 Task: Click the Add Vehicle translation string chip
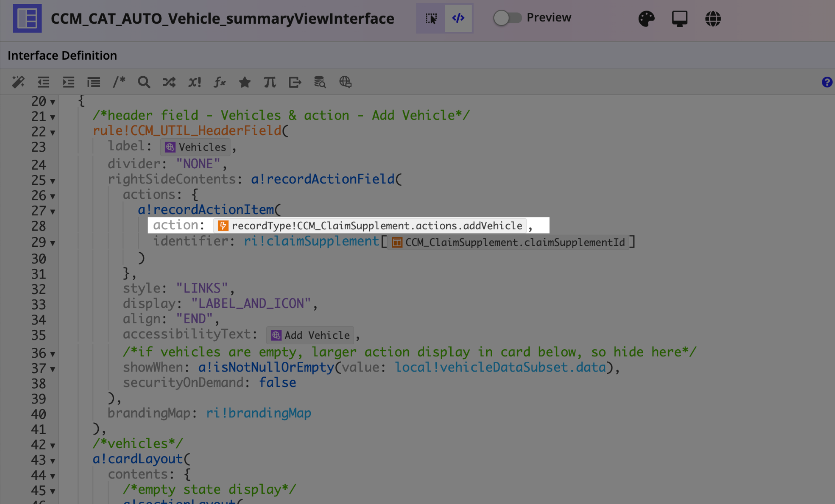pyautogui.click(x=310, y=335)
